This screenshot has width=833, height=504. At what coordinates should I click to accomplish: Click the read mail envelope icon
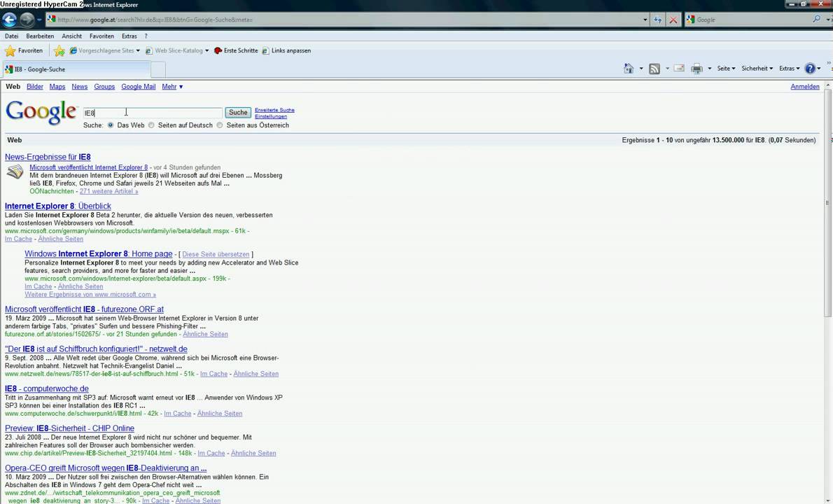point(679,68)
